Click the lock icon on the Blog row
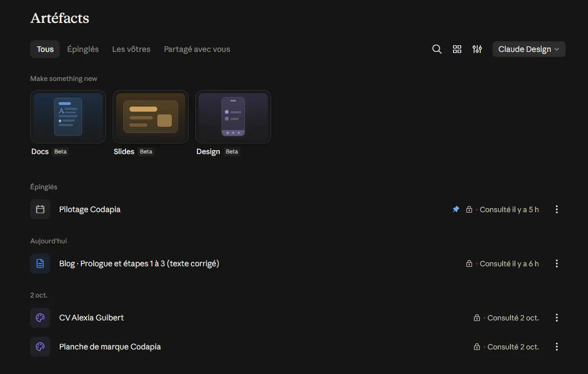This screenshot has height=374, width=588. pos(469,263)
